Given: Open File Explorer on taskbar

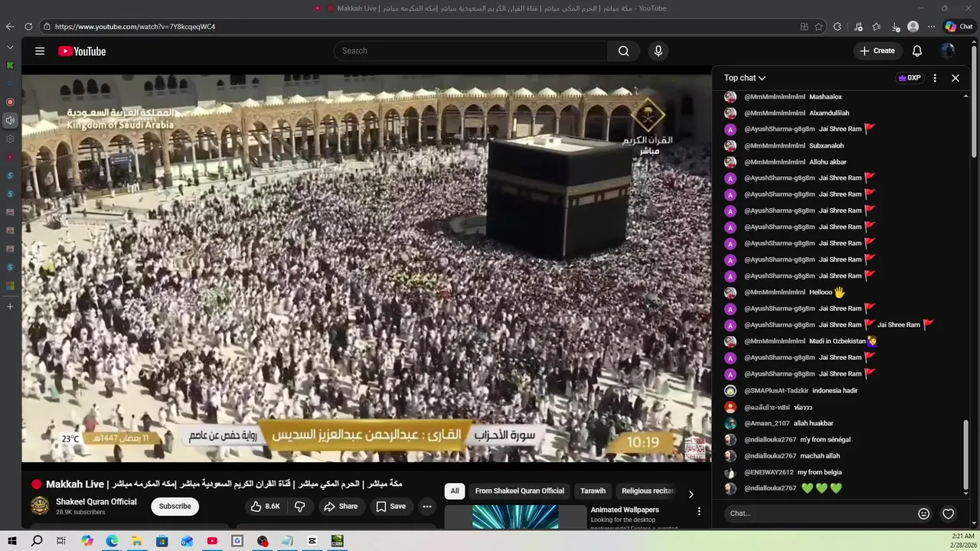Looking at the screenshot, I should point(137,541).
